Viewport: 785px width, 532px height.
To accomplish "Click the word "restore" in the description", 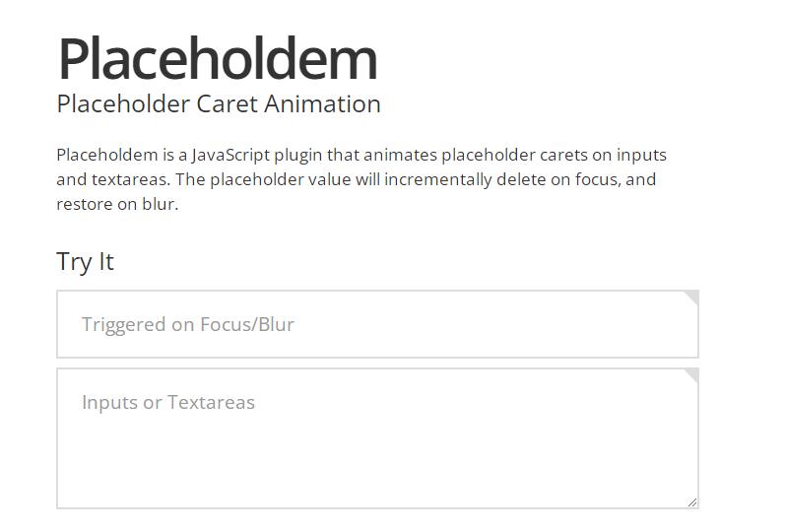I will click(x=85, y=204).
